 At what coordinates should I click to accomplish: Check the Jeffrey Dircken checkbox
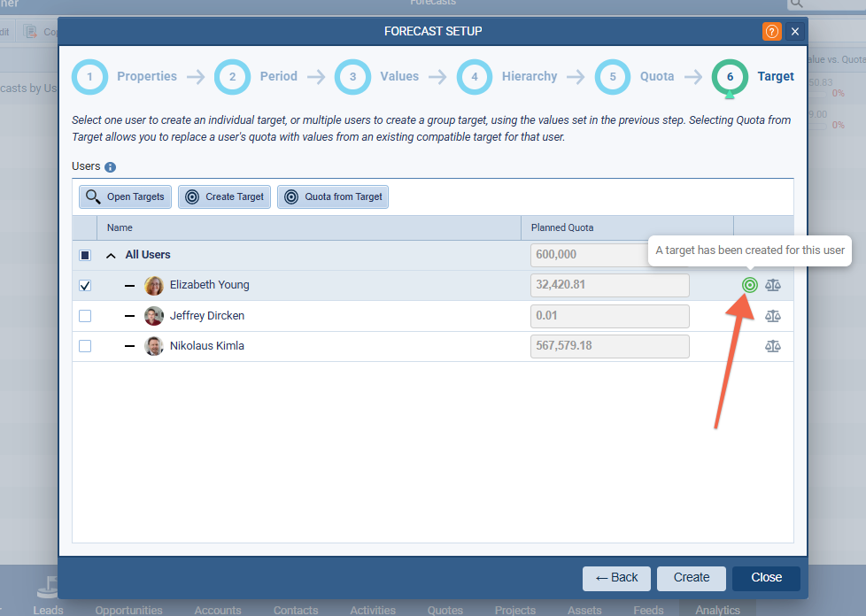click(x=85, y=316)
